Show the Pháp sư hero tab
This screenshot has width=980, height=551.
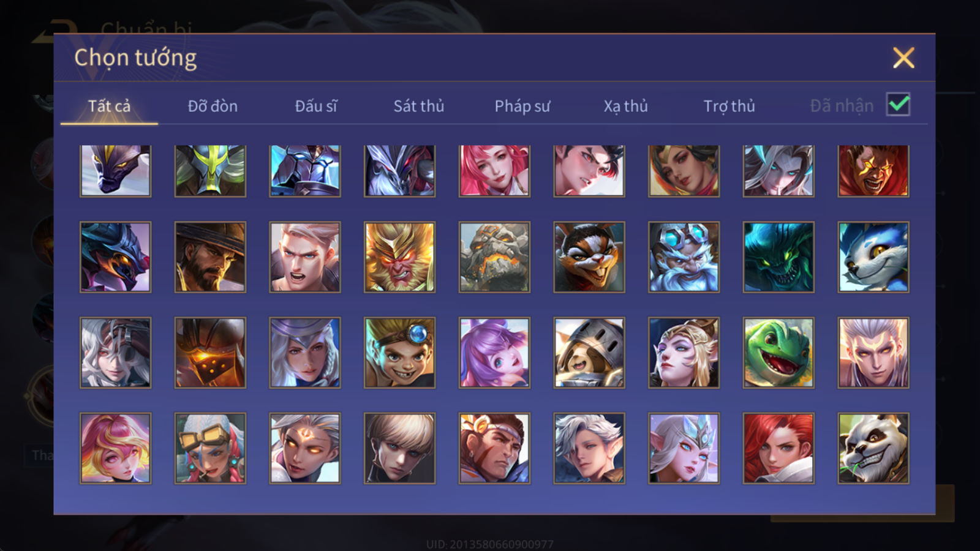point(522,106)
